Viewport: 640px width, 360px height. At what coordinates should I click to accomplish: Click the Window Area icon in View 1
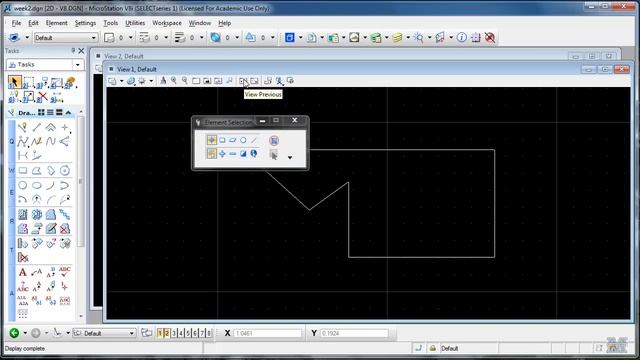point(196,81)
